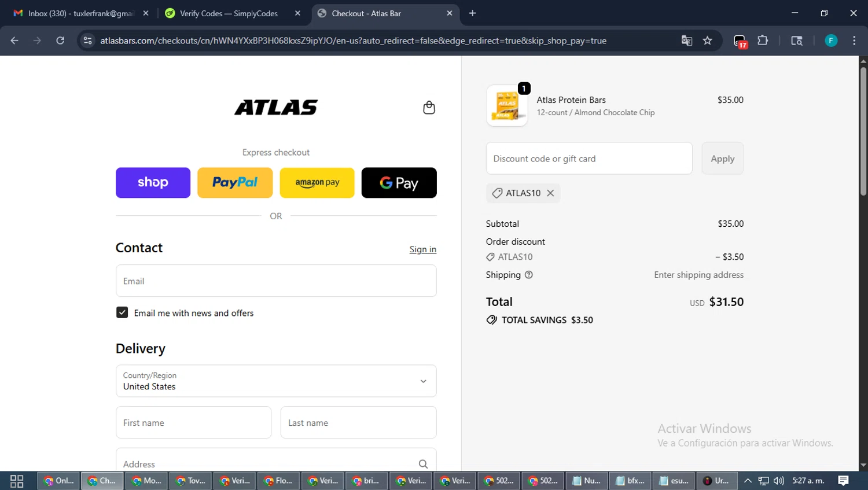Image resolution: width=868 pixels, height=490 pixels.
Task: Open the site information icon in address bar
Action: [x=87, y=40]
